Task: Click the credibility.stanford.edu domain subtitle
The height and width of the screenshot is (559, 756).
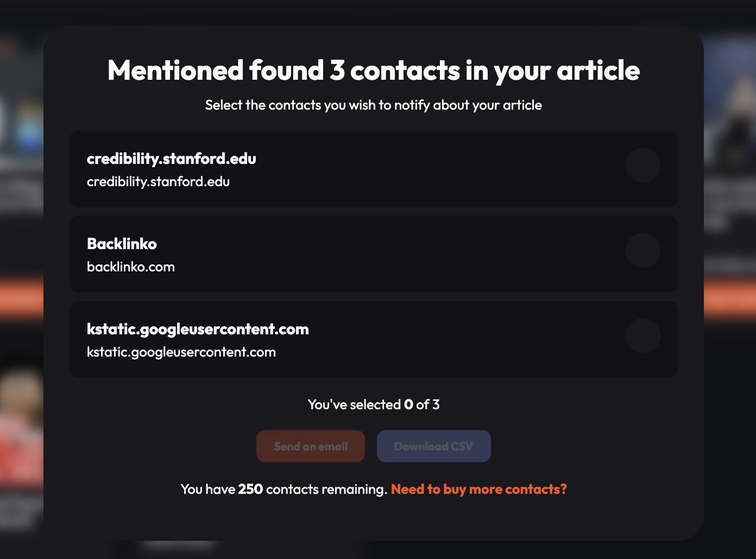Action: [158, 182]
